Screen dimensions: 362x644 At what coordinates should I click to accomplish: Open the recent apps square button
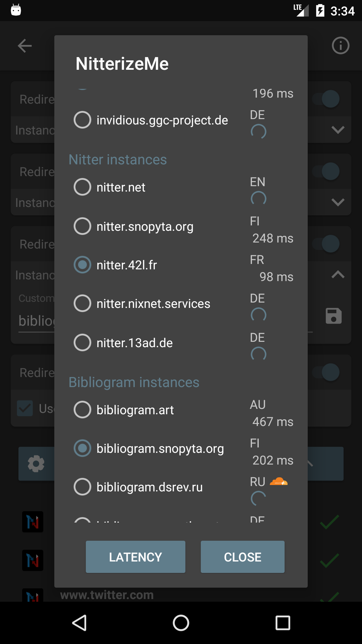(283, 623)
